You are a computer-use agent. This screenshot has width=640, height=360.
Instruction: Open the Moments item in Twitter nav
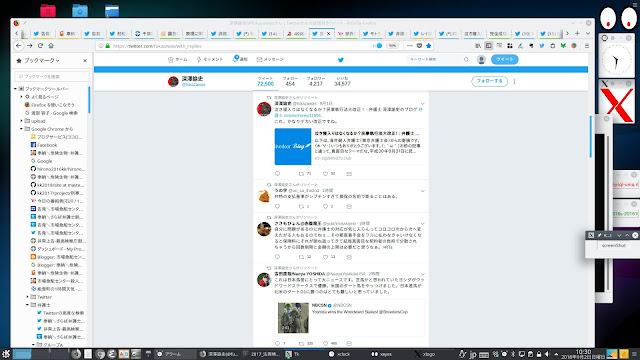tap(210, 60)
